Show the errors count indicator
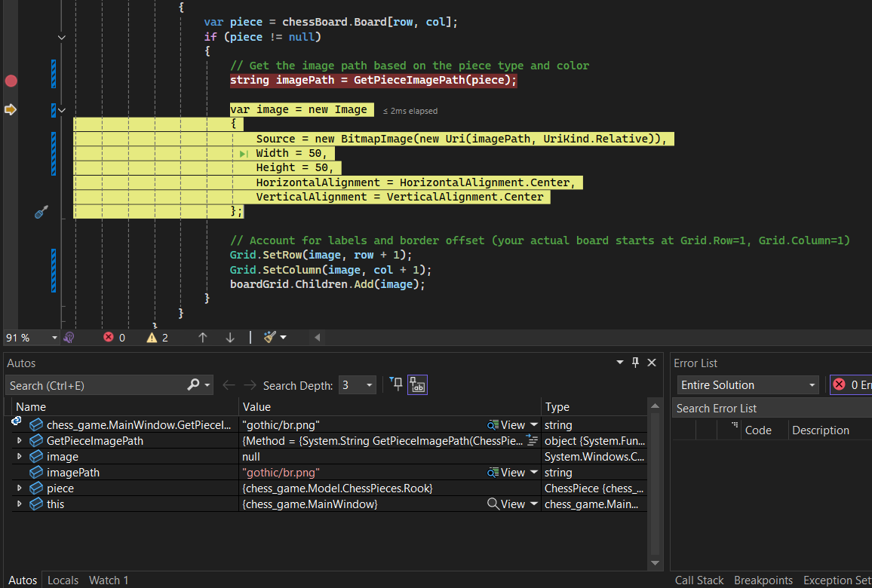 pos(114,338)
